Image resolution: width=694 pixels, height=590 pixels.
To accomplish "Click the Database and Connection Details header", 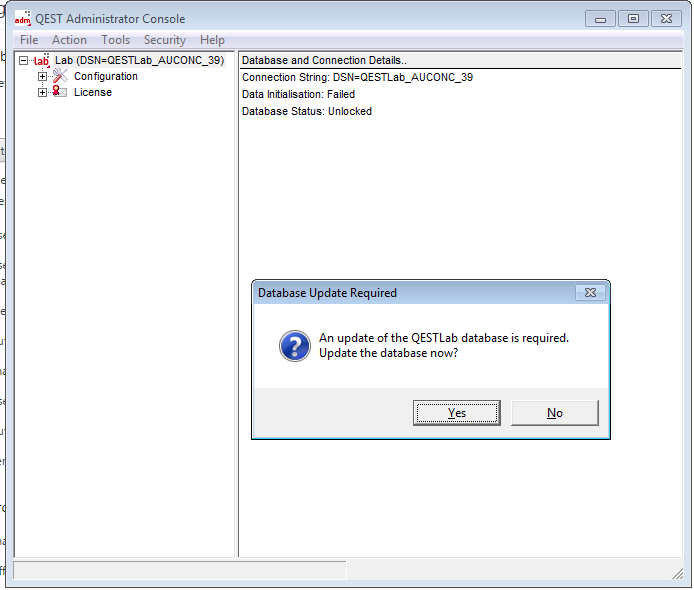I will tap(325, 61).
